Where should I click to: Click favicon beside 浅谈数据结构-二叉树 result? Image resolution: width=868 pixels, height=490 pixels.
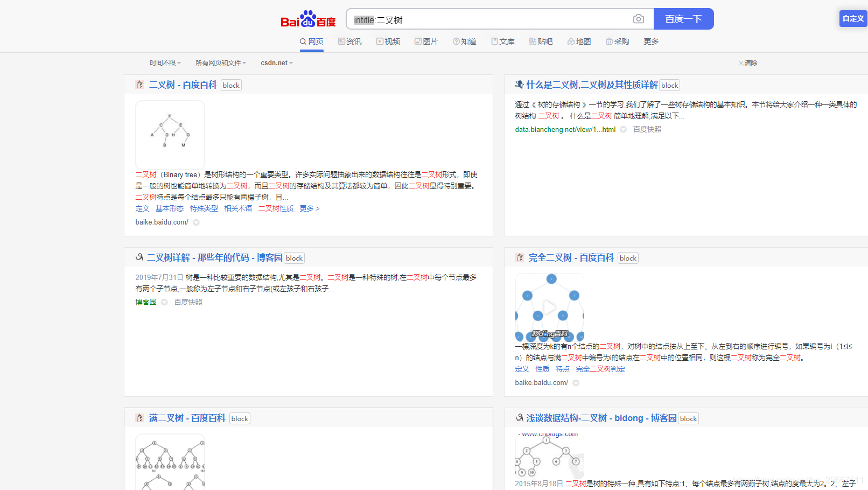519,418
